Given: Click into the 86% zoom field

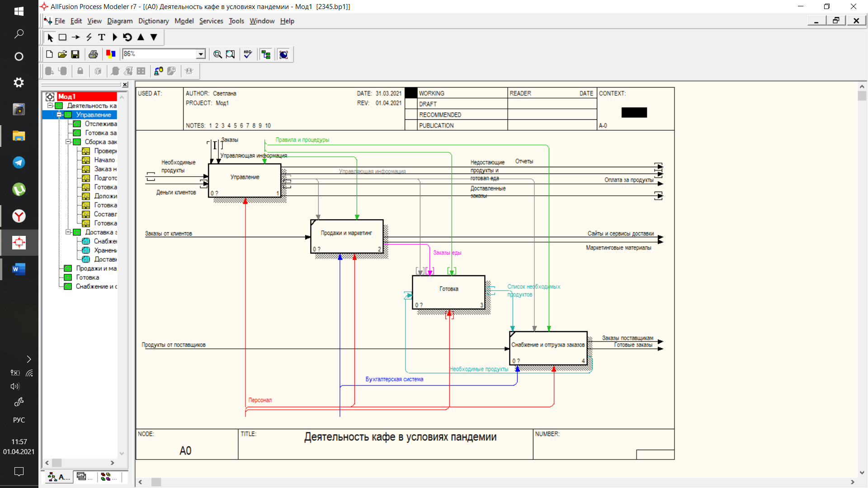Looking at the screenshot, I should pyautogui.click(x=160, y=54).
